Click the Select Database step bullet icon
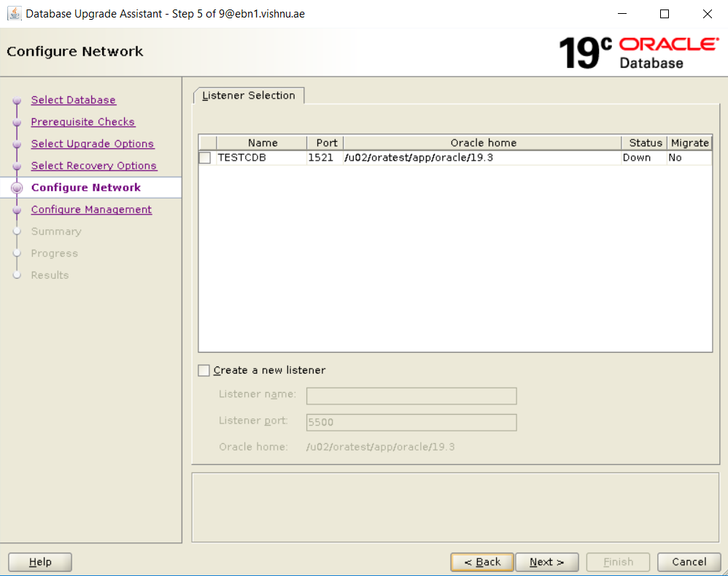Screen dimensions: 728x576 [18, 100]
